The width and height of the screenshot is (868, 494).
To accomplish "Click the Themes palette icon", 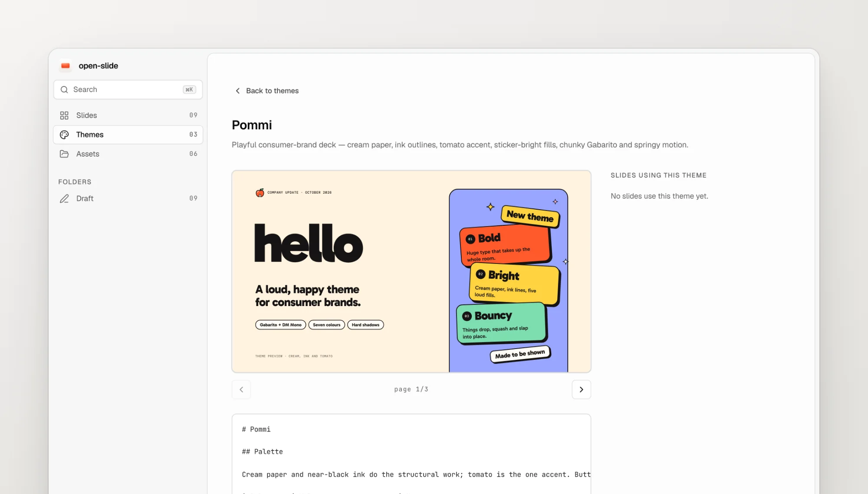I will [64, 135].
